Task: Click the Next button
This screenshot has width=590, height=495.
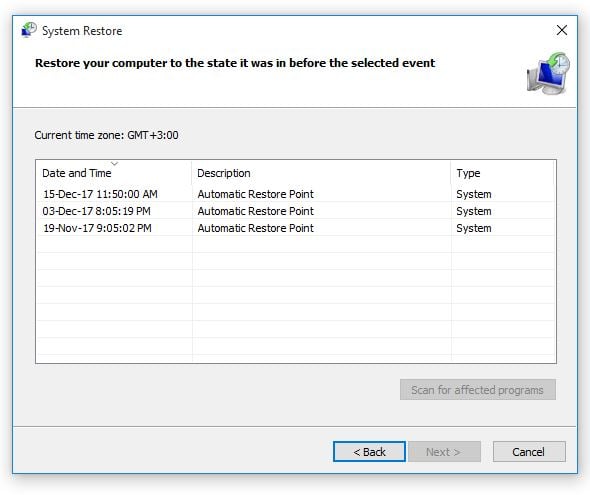Action: pyautogui.click(x=444, y=451)
